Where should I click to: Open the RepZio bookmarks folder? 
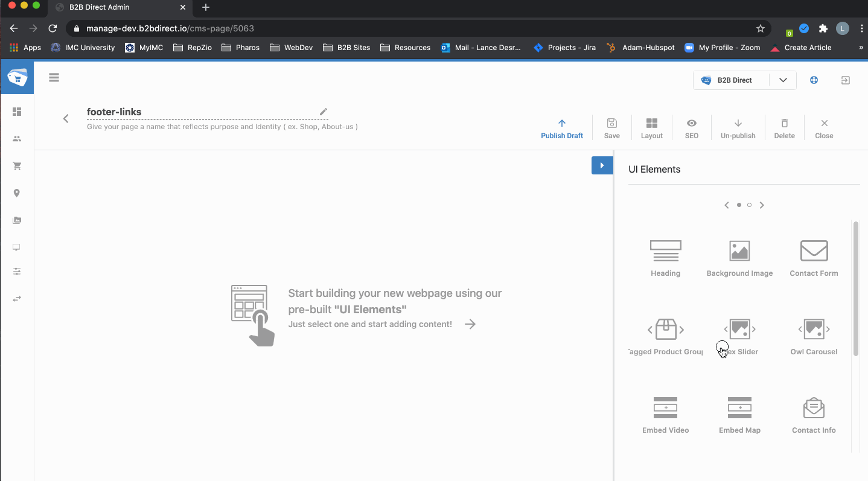tap(193, 48)
